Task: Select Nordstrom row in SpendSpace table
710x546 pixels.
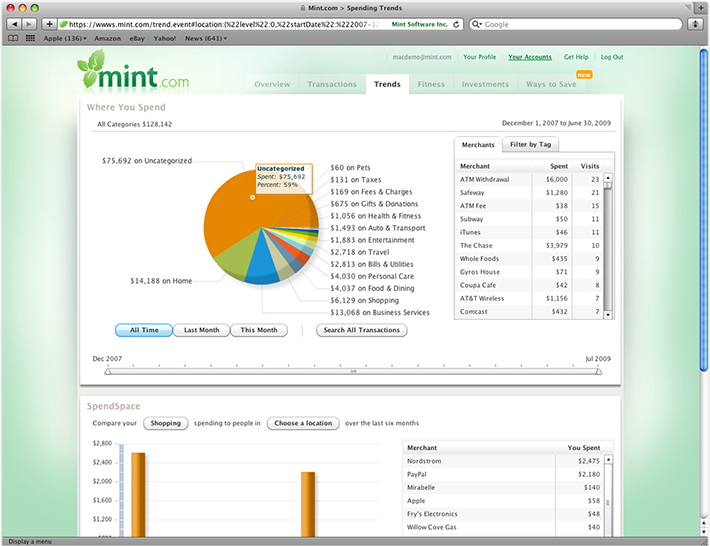Action: point(503,461)
